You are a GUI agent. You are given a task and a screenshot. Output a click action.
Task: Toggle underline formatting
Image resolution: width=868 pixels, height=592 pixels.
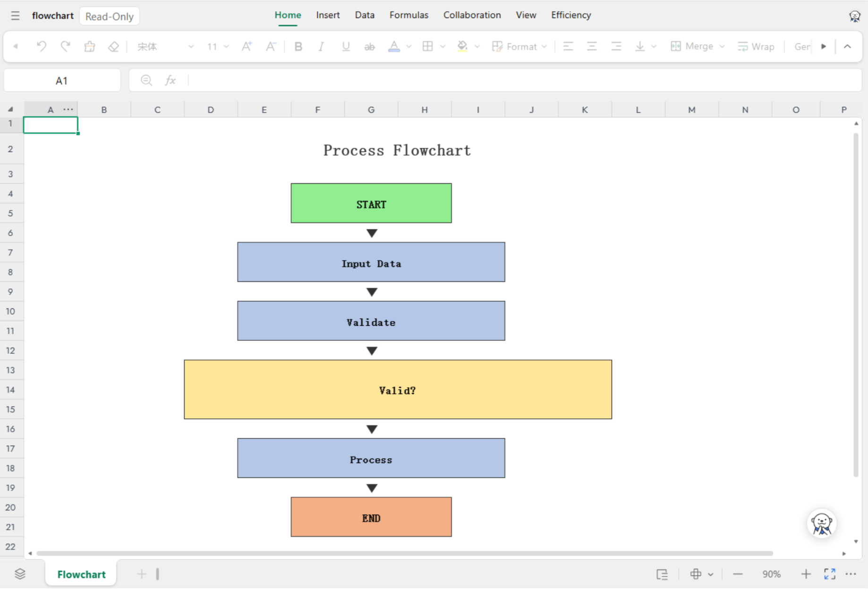[x=346, y=46]
